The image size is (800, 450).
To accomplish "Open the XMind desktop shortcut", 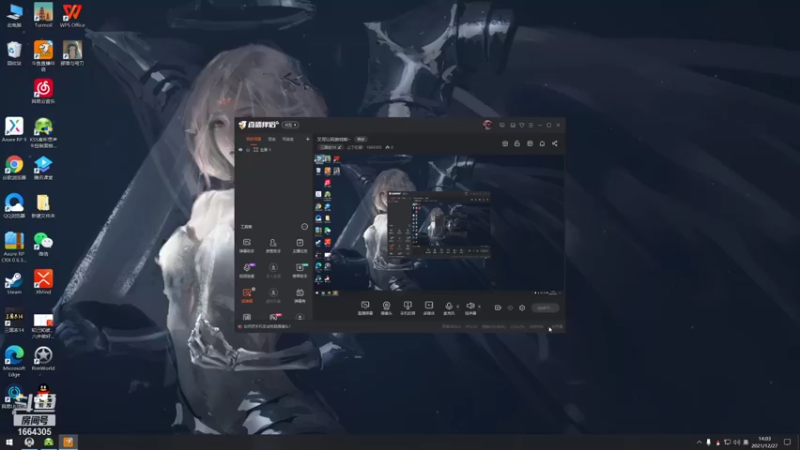I will [43, 282].
